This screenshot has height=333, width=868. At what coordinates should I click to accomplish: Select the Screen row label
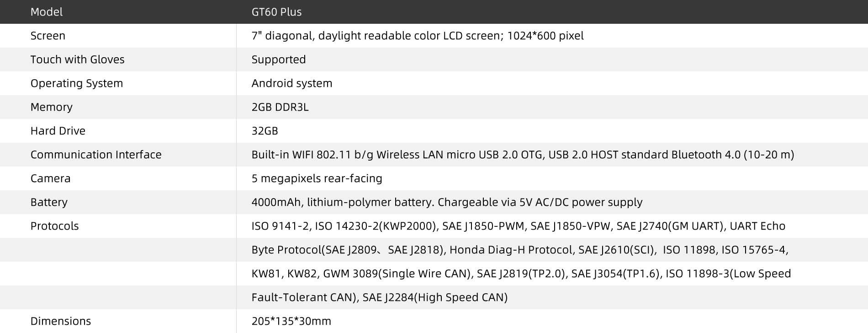[48, 36]
